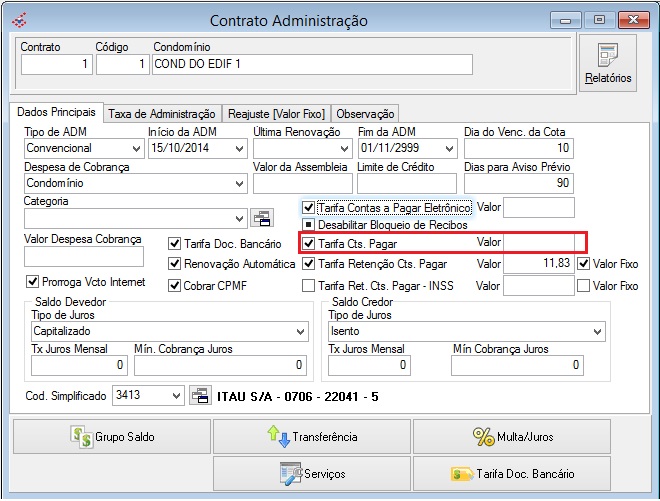
Task: Open the Despesa de Cobrança dropdown
Action: [x=238, y=184]
